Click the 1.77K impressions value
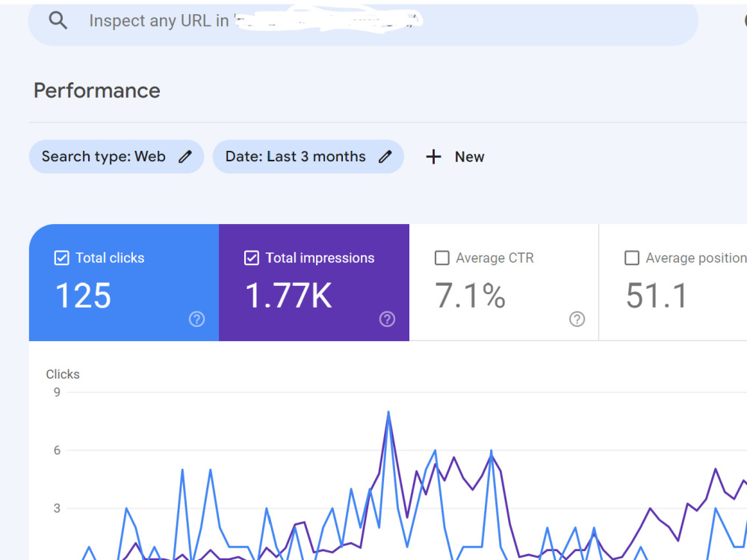 pyautogui.click(x=288, y=296)
